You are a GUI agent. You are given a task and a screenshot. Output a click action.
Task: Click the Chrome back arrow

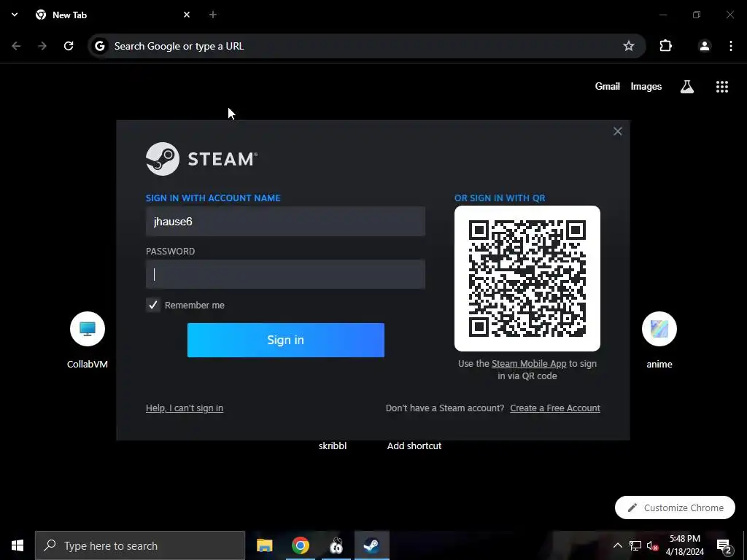click(x=16, y=46)
